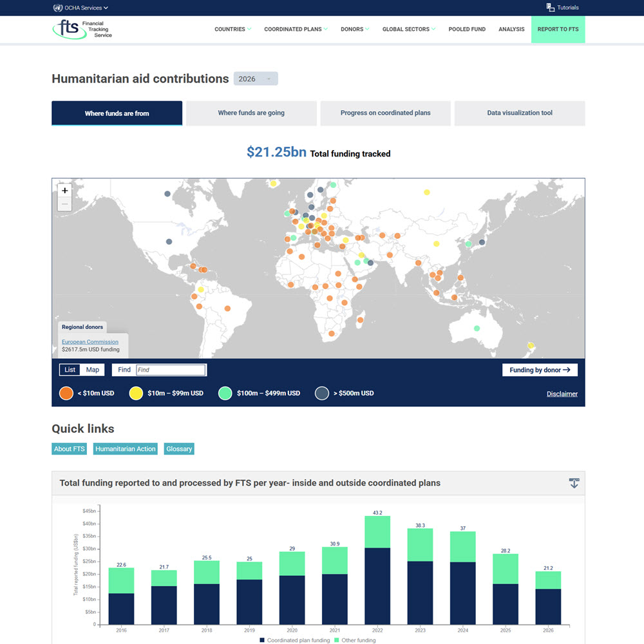Zoom out on the map
This screenshot has width=644, height=644.
click(x=64, y=204)
